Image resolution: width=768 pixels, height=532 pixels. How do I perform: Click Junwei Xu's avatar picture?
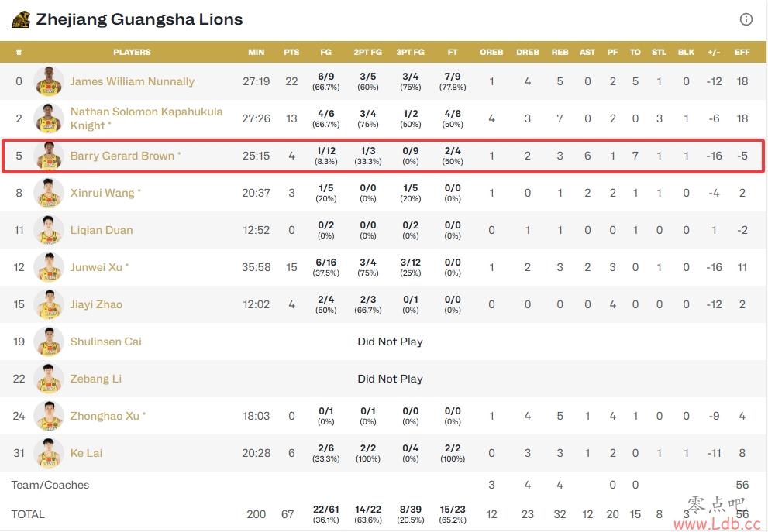point(49,267)
